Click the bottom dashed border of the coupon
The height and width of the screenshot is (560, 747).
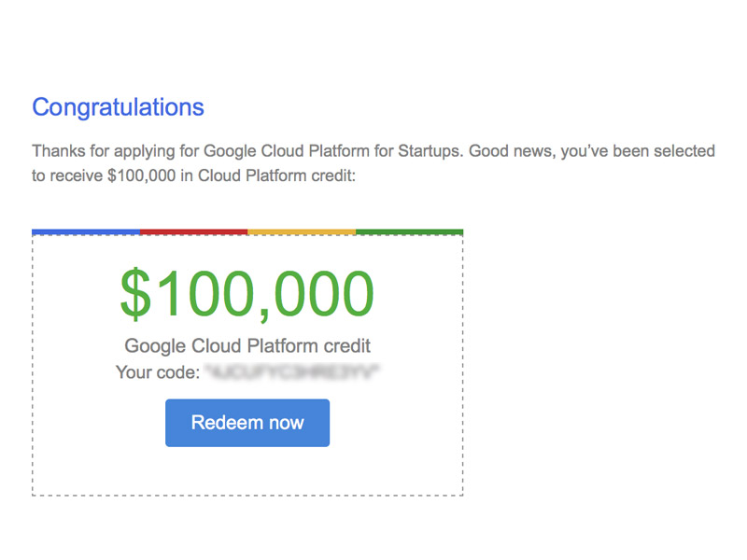[247, 495]
